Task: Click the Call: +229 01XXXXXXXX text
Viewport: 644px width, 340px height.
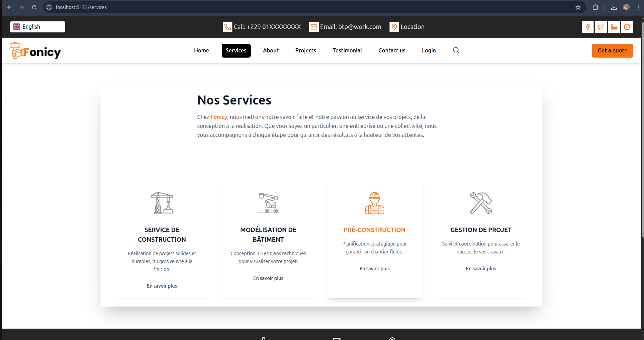Action: click(x=267, y=27)
